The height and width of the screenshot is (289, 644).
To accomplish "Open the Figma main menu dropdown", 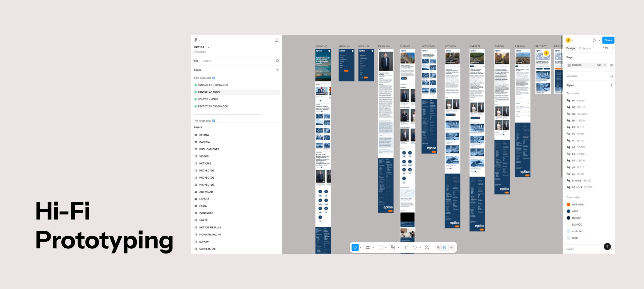I will point(197,40).
